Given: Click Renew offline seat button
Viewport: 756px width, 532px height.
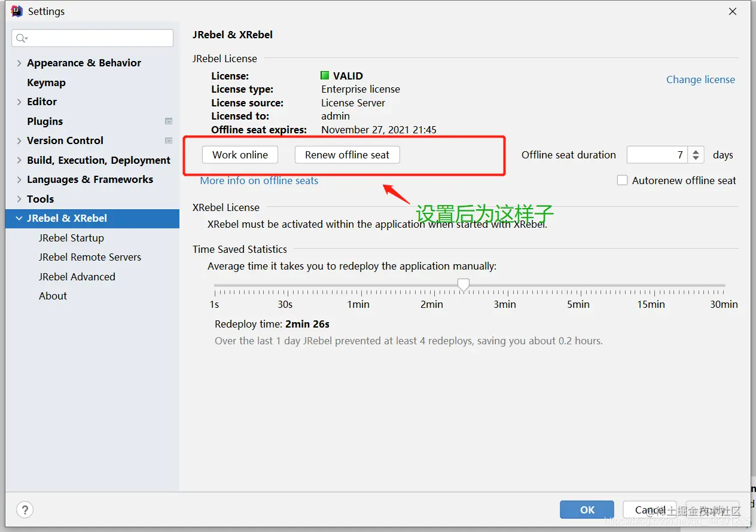Looking at the screenshot, I should (x=347, y=155).
